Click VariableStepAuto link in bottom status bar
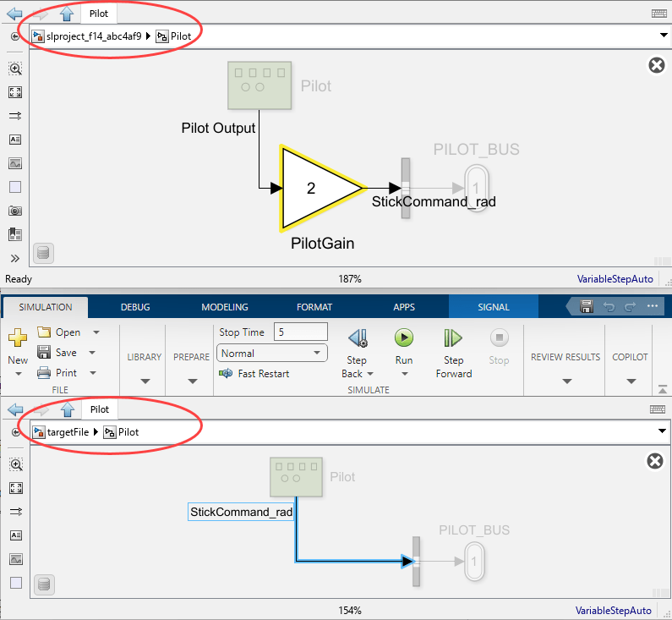672x620 pixels. click(x=614, y=611)
